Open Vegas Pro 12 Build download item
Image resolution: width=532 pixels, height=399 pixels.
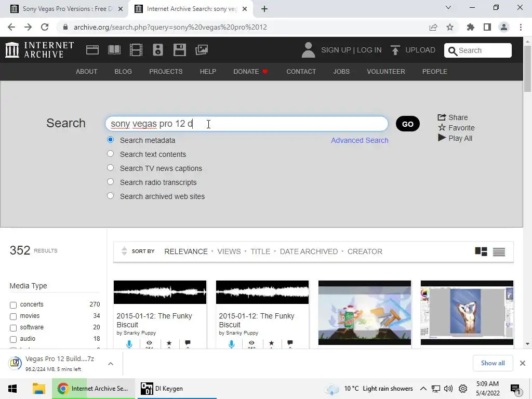coord(59,363)
